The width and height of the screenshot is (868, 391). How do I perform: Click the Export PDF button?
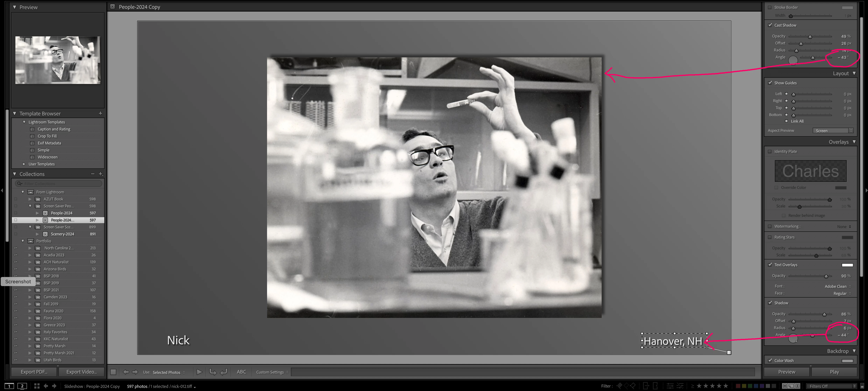pos(34,372)
